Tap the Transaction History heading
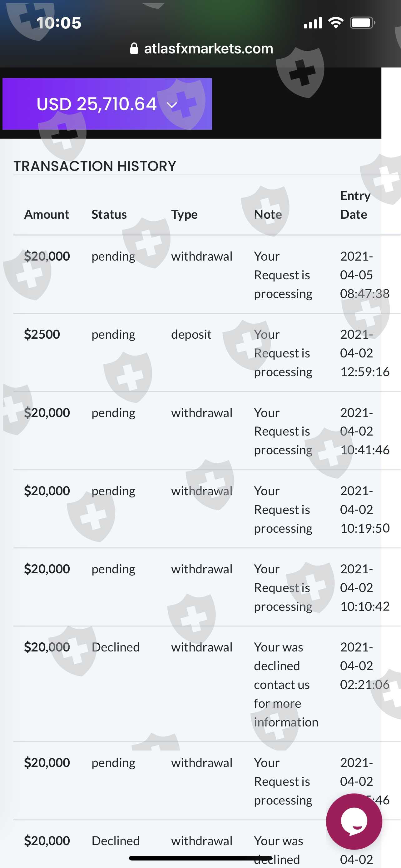Screen dimensions: 401x868 coord(95,166)
